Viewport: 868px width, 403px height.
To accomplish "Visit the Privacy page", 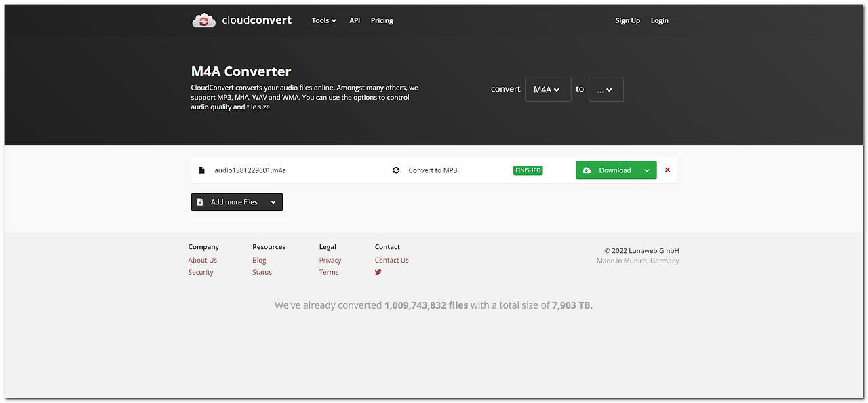I will (x=330, y=260).
